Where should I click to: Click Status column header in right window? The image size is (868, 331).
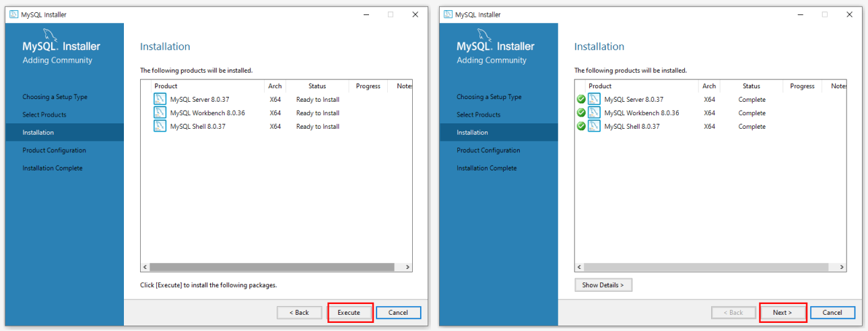tap(752, 86)
